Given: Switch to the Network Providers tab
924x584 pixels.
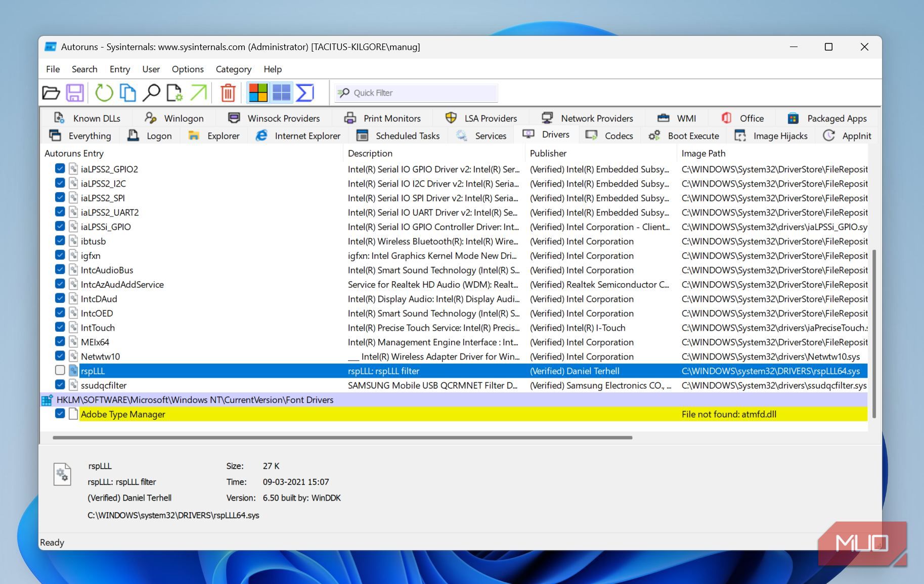Looking at the screenshot, I should [587, 118].
